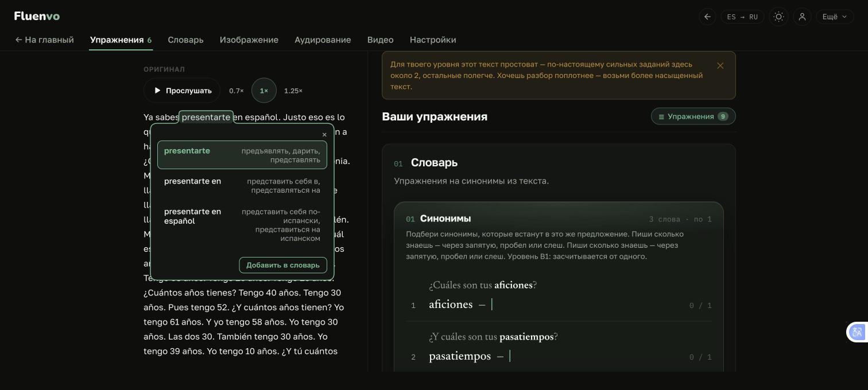Click the text 'Pues tengo 52.'
Screen dimensions: 868x390
pos(199,307)
